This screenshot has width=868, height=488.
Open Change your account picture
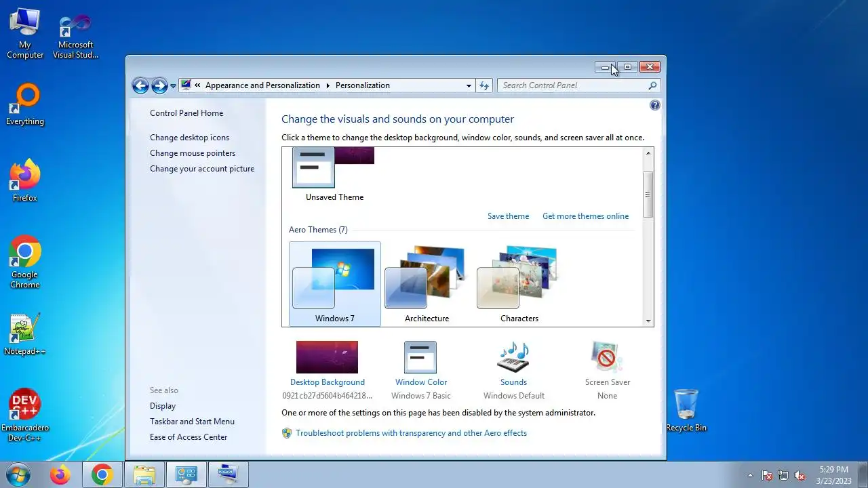tap(202, 169)
